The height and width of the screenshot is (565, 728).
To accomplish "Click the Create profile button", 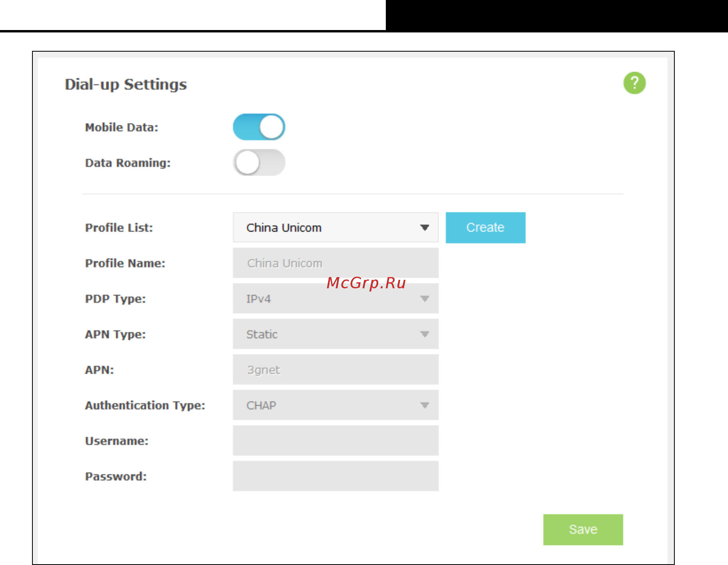I will tap(485, 227).
